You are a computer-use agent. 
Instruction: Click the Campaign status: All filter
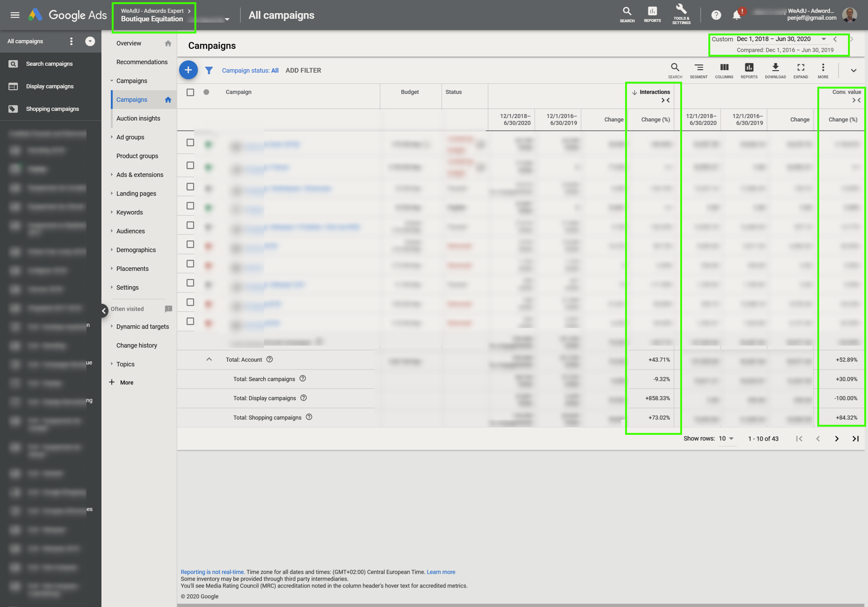[250, 70]
